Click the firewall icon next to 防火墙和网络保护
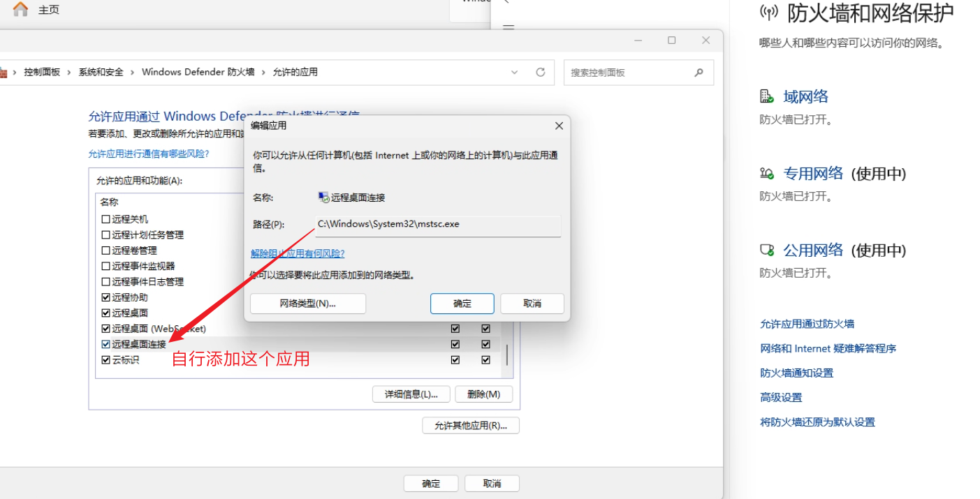980x499 pixels. 768,11
